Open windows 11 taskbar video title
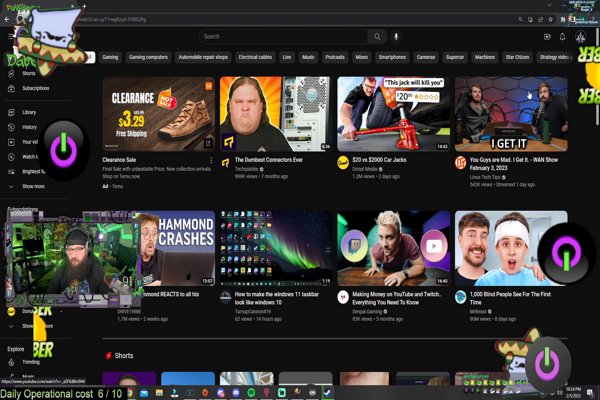This screenshot has width=600, height=400. click(x=277, y=298)
